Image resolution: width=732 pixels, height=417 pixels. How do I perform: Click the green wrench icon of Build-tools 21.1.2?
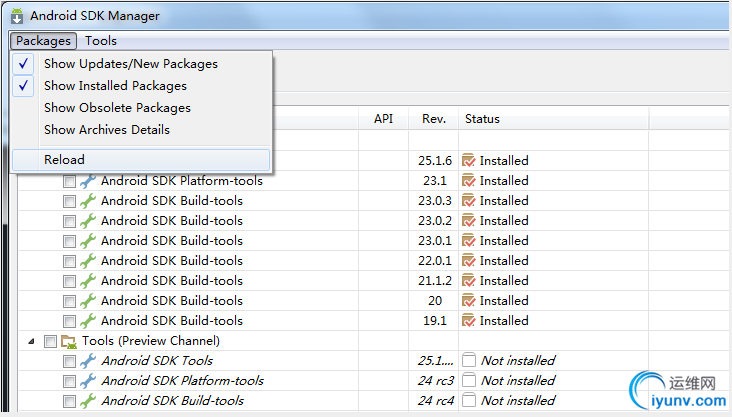[x=88, y=281]
